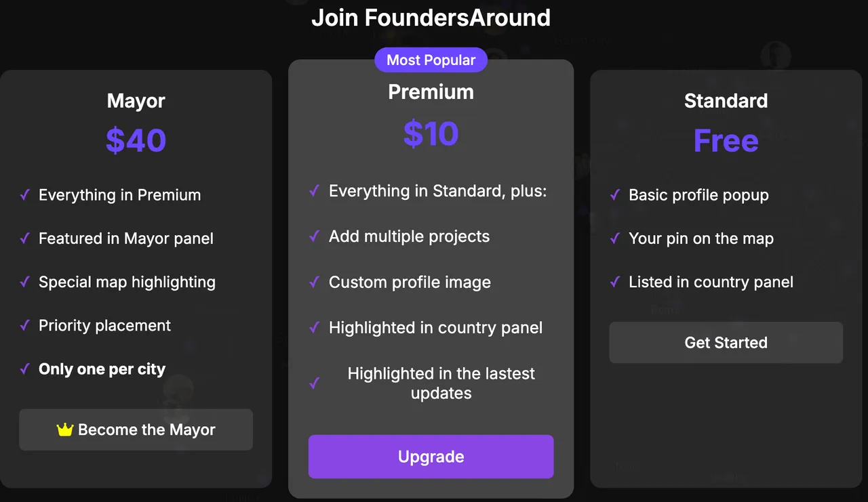
Task: Click checkmark beside Only one per city
Action: 25,369
